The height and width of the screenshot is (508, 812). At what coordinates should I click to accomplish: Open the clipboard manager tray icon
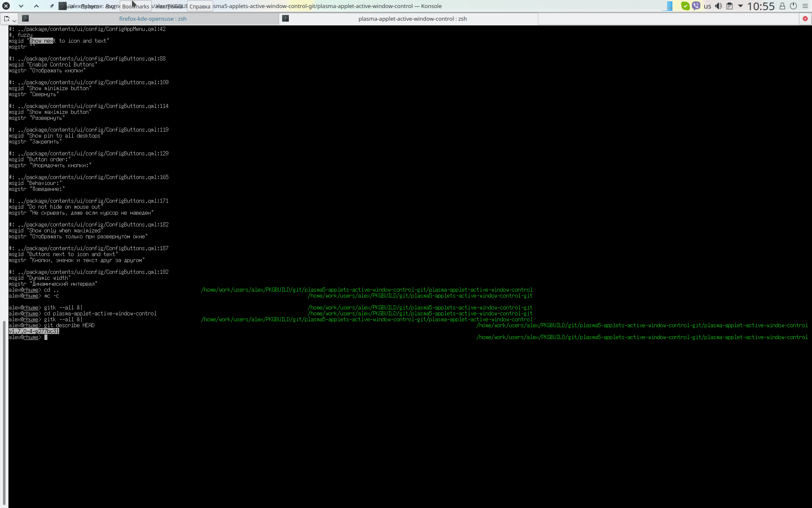coord(730,6)
